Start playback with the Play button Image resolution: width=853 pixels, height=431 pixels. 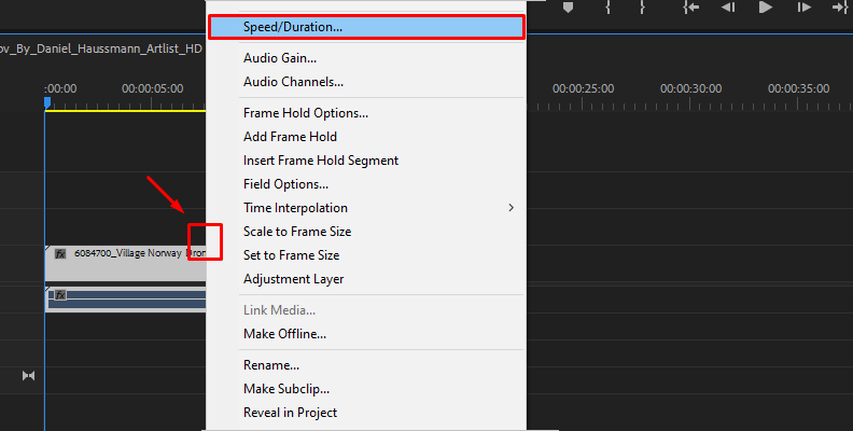765,7
